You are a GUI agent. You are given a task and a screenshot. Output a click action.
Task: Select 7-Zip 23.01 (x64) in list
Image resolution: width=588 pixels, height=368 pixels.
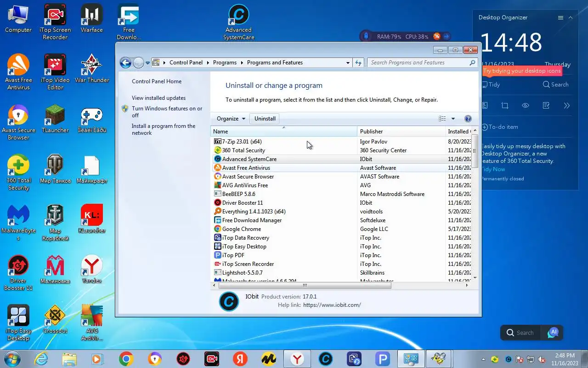pyautogui.click(x=342, y=141)
